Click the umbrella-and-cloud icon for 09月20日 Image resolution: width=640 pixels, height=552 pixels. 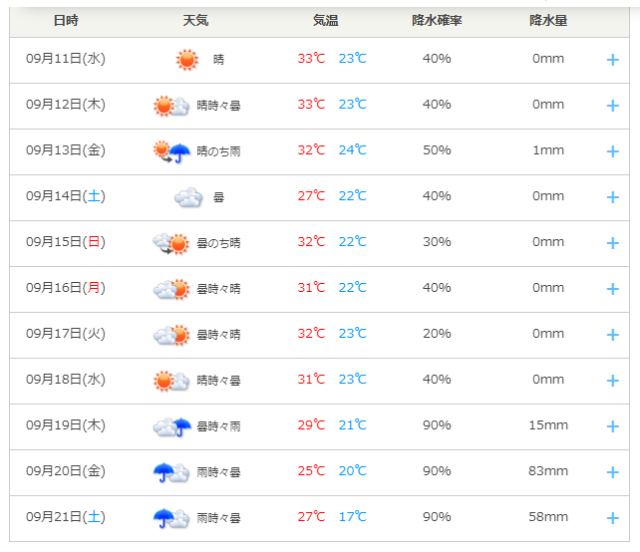click(x=171, y=472)
